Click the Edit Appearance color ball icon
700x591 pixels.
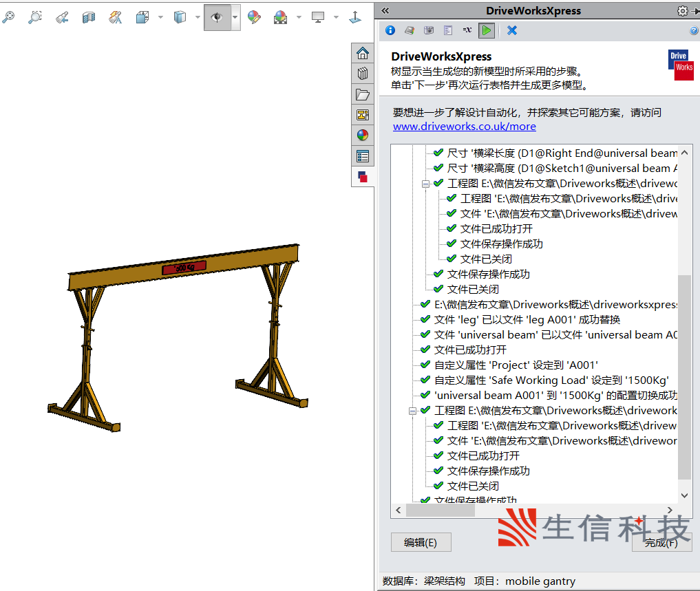(254, 17)
